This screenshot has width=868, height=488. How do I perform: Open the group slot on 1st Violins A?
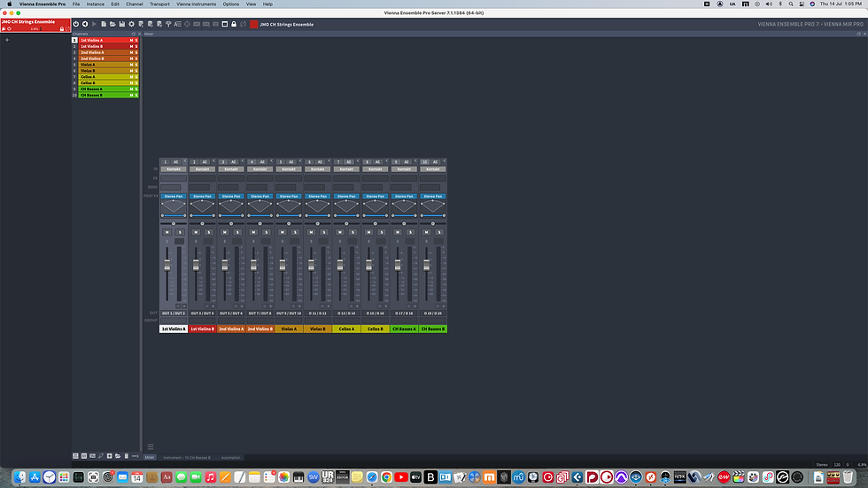[174, 321]
